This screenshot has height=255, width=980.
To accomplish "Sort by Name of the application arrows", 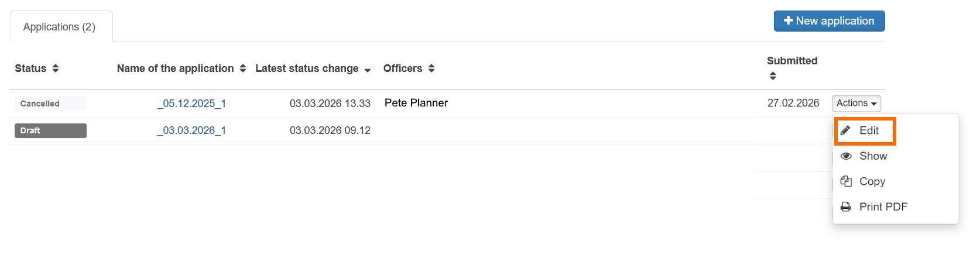I will pyautogui.click(x=243, y=68).
